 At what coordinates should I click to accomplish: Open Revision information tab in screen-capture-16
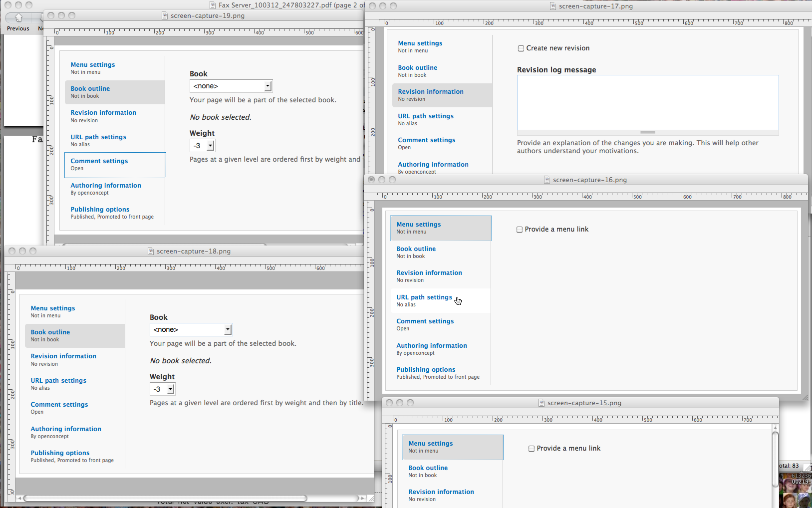point(441,276)
